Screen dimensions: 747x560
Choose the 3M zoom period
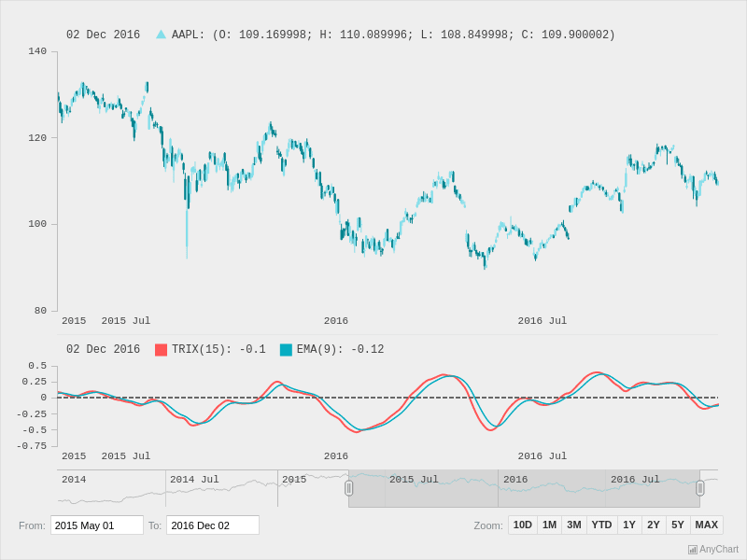click(x=574, y=525)
